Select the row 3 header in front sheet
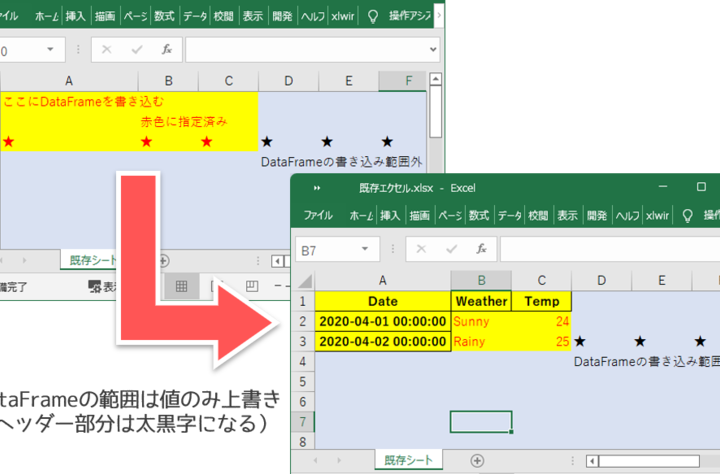This screenshot has height=474, width=720. pos(302,341)
